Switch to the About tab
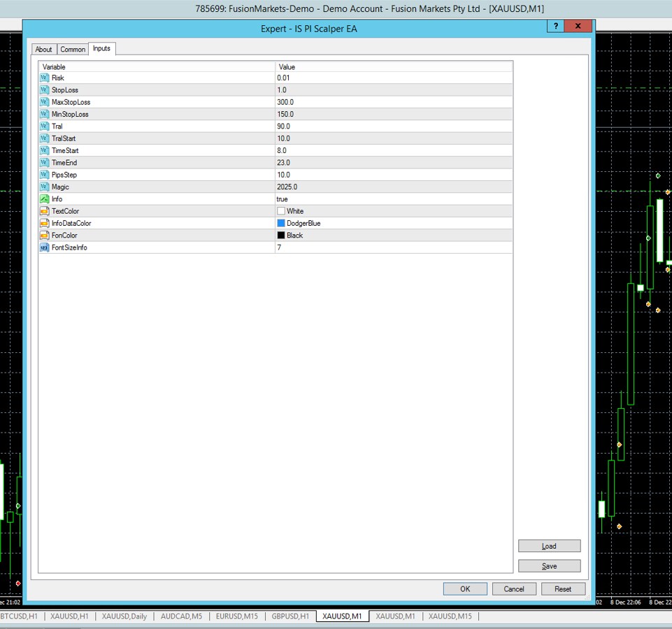 click(43, 50)
